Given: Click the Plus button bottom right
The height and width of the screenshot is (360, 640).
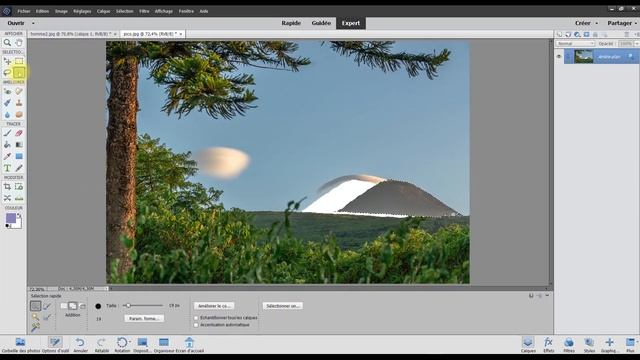Looking at the screenshot, I should [630, 345].
